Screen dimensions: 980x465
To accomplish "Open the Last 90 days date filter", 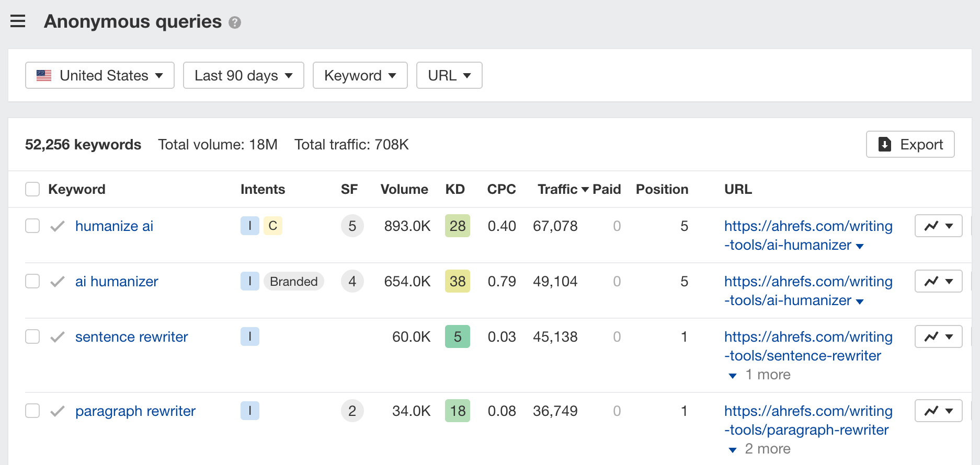I will 243,76.
